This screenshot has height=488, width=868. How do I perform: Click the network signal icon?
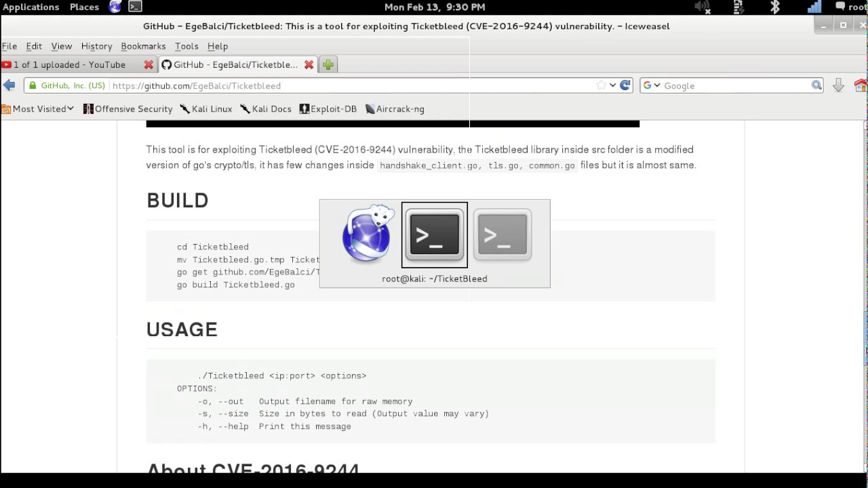tap(814, 7)
